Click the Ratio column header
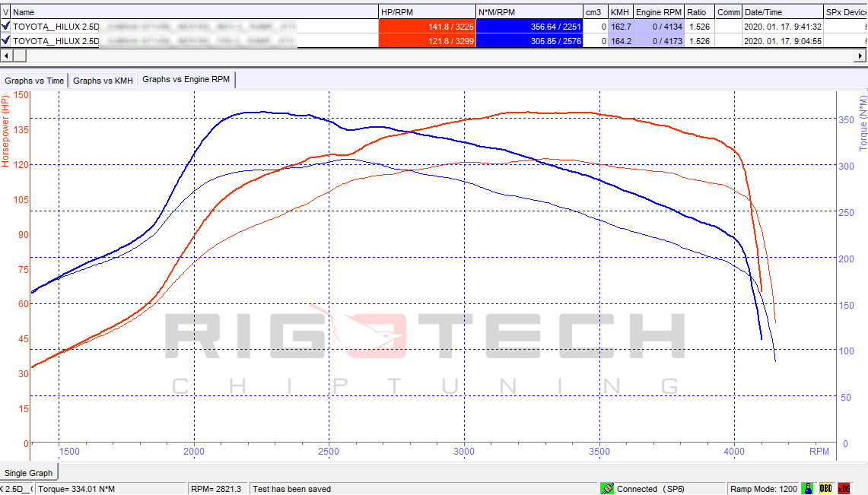The image size is (868, 495). pos(700,11)
